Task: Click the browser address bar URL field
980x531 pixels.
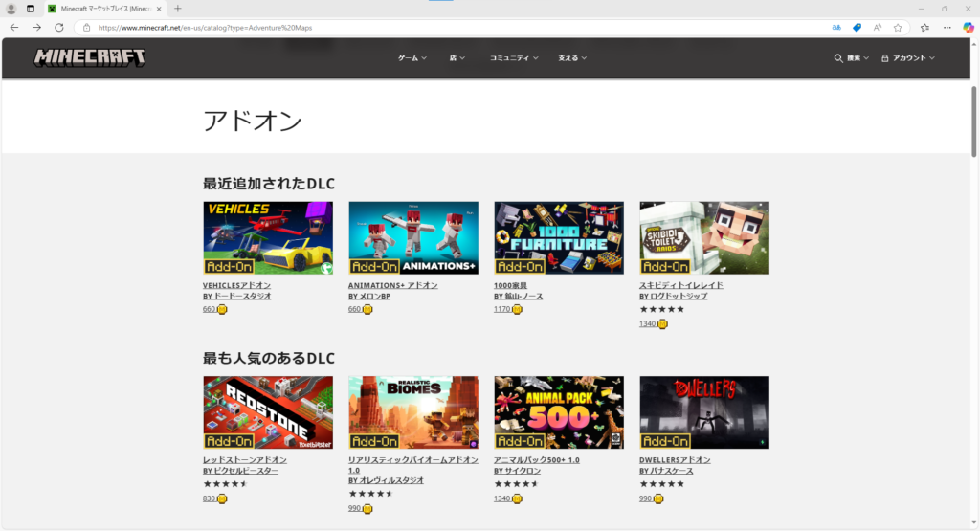Action: (x=431, y=28)
